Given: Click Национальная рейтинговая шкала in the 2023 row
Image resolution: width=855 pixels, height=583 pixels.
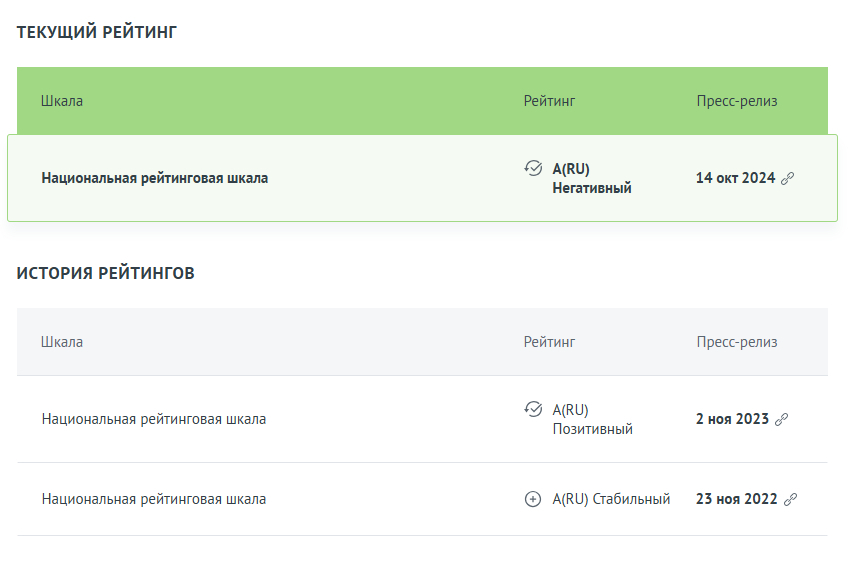Looking at the screenshot, I should pos(154,419).
